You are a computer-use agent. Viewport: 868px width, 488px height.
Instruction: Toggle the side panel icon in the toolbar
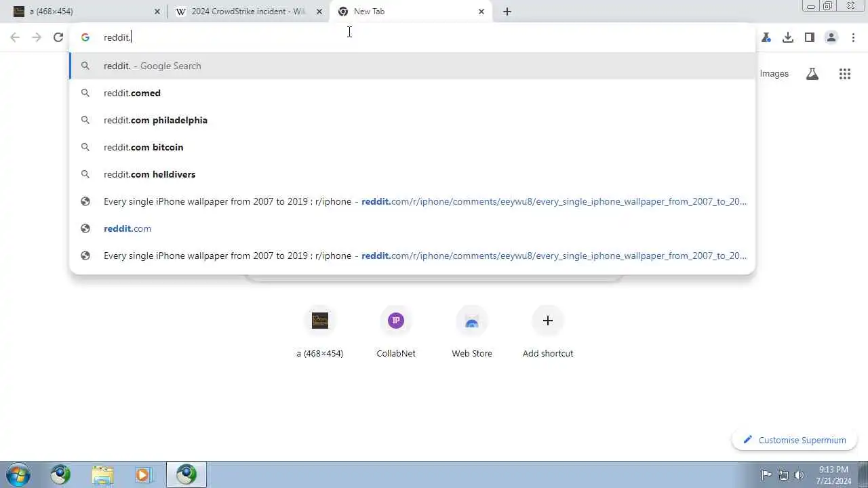click(810, 37)
